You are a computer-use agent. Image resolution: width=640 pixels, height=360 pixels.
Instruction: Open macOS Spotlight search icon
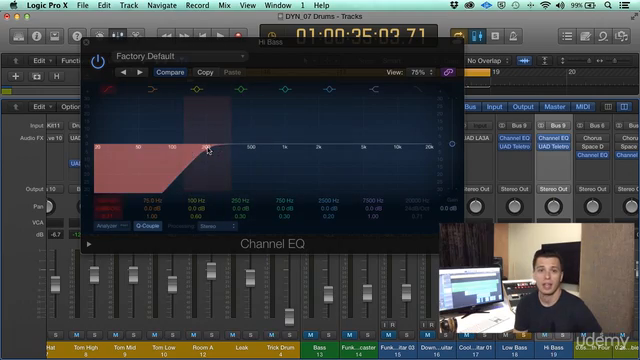[608, 5]
